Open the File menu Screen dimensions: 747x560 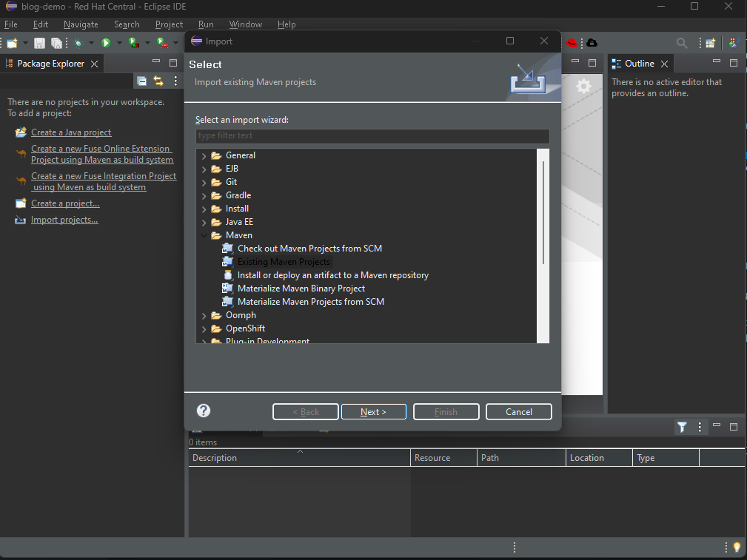point(10,24)
